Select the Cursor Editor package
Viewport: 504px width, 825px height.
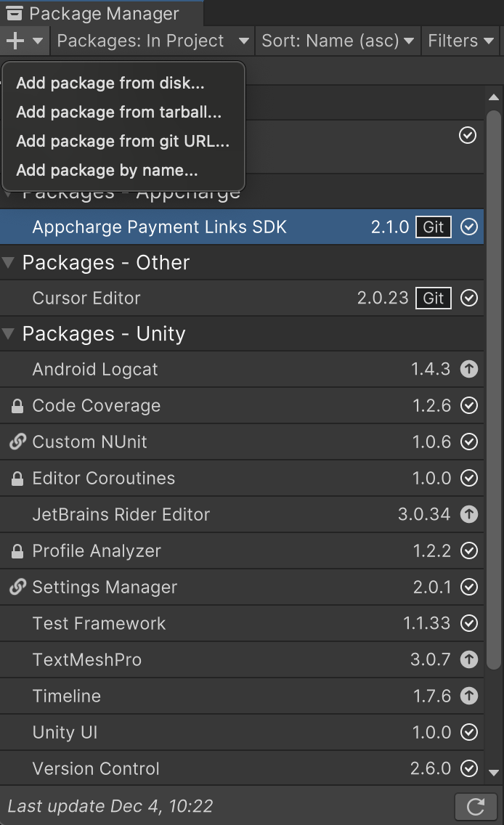[242, 298]
